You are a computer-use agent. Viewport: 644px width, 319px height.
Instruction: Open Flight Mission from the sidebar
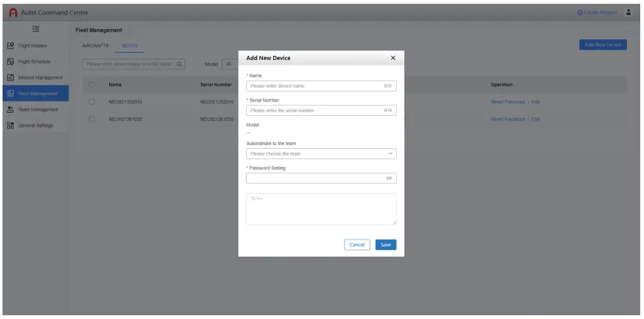point(35,46)
